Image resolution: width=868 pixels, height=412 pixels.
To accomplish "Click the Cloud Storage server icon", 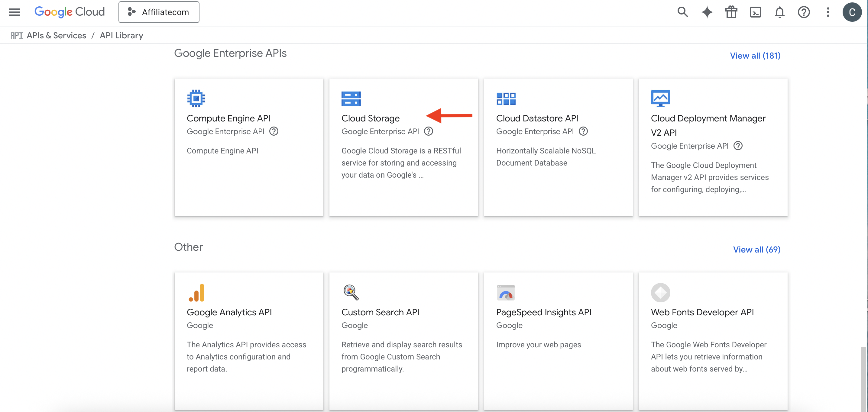I will [x=351, y=98].
